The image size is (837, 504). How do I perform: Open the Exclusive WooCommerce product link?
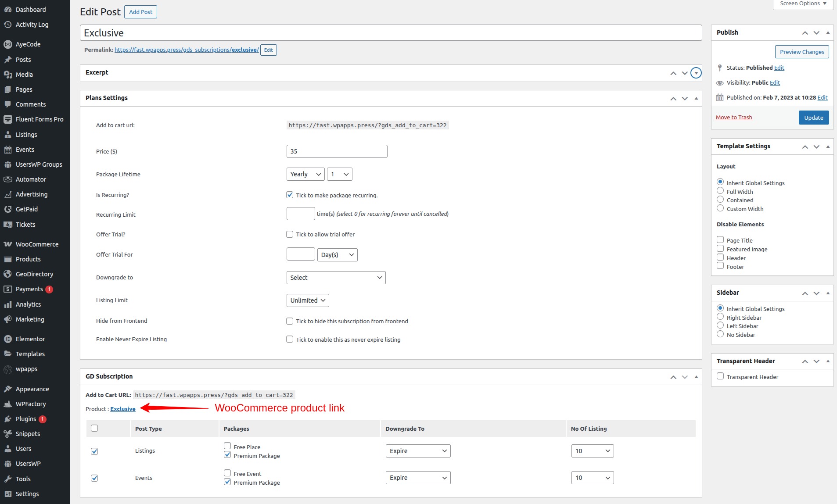tap(123, 409)
